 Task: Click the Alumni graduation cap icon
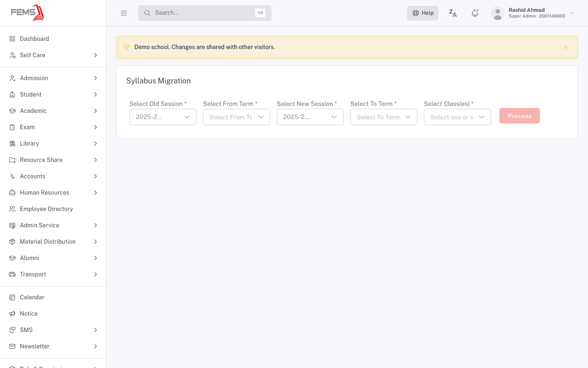click(x=12, y=258)
